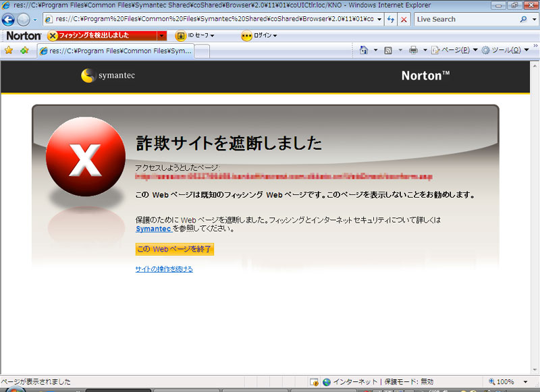
Task: Click the 100% zoom level button
Action: tap(502, 382)
